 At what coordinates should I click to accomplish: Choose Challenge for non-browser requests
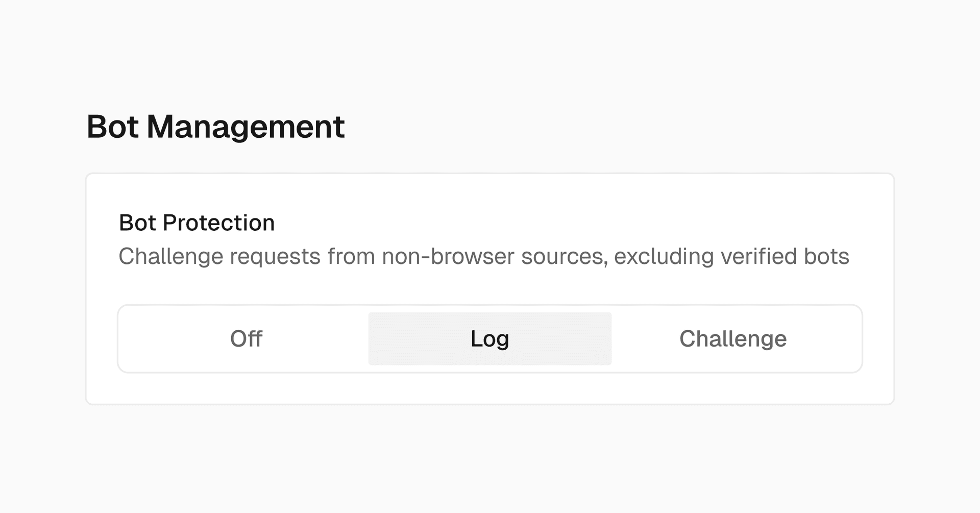[x=733, y=339]
